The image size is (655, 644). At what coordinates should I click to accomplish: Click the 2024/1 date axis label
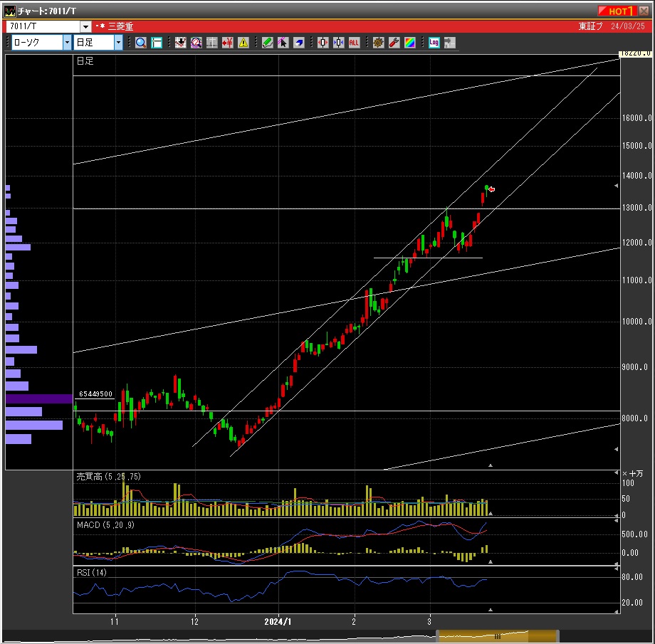[278, 622]
